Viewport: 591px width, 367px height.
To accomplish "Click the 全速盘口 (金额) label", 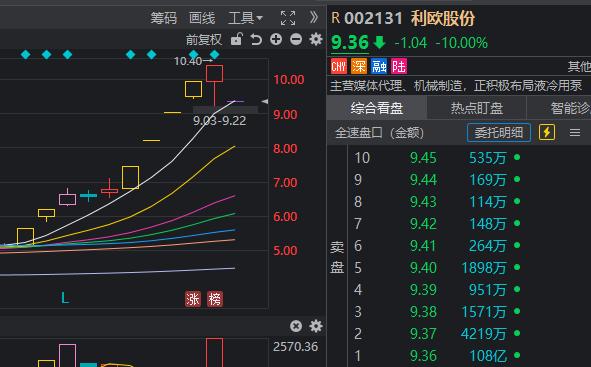I will pos(379,133).
